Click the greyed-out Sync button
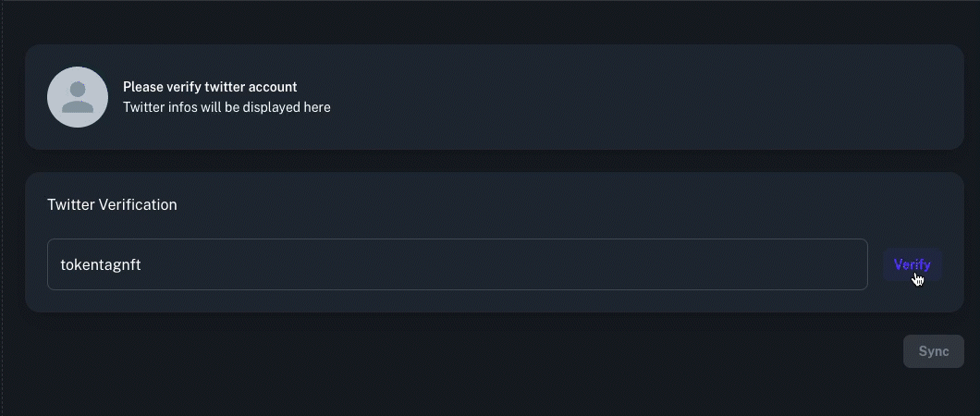 coord(933,351)
